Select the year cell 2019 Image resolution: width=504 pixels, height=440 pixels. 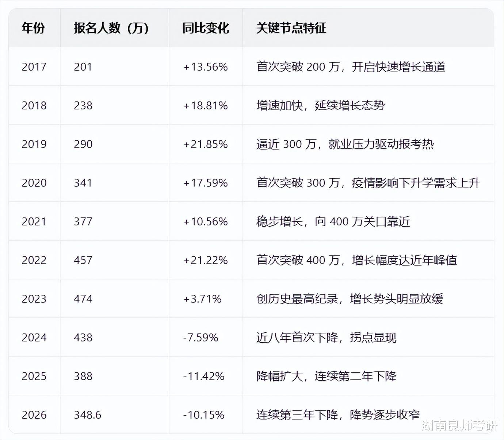34,144
